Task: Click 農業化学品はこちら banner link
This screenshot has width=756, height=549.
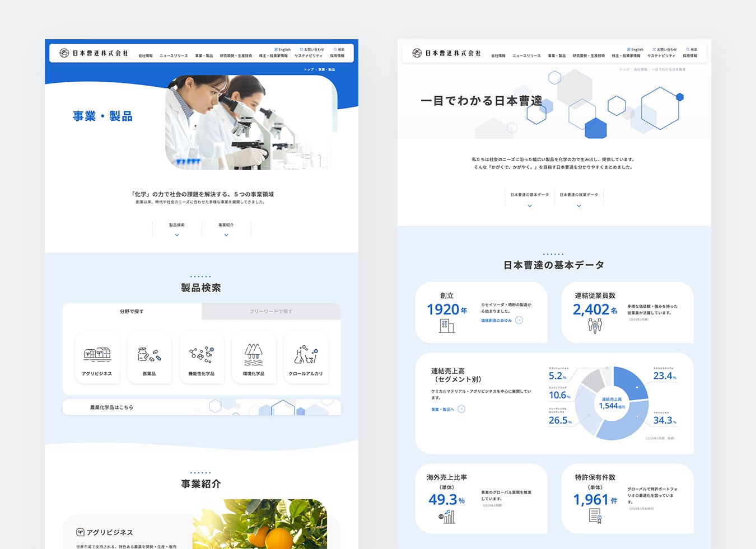Action: pos(202,407)
